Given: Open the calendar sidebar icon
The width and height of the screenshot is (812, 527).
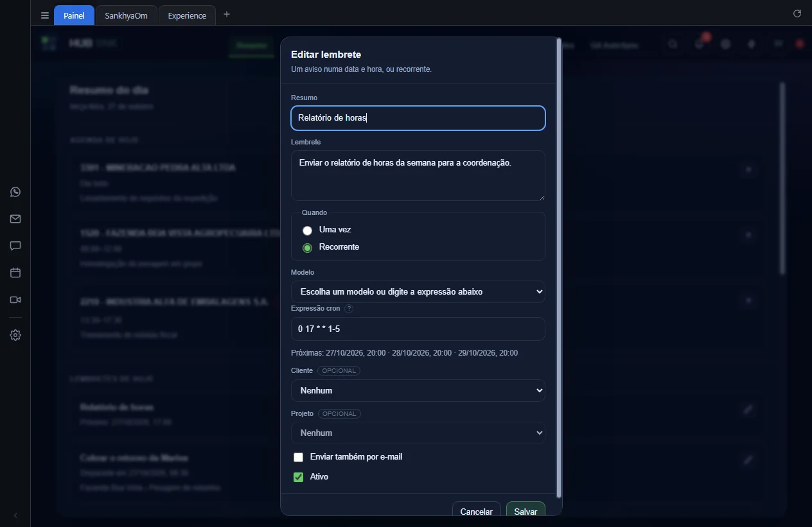Looking at the screenshot, I should pos(15,273).
